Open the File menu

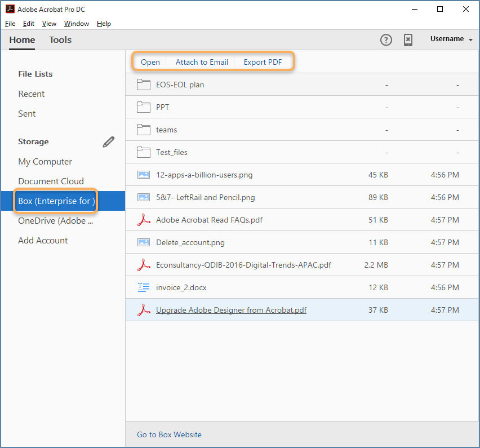tap(10, 24)
